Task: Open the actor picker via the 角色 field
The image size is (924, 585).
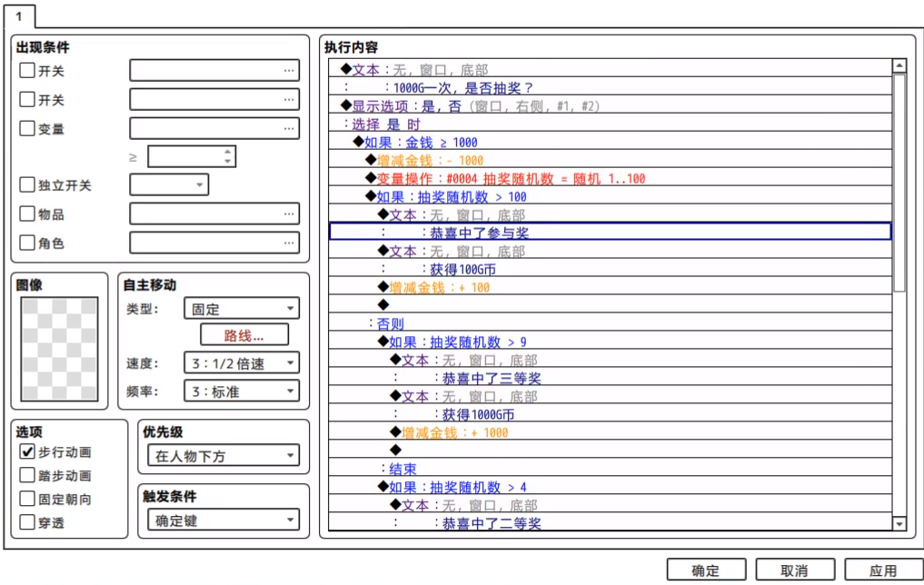Action: 214,243
